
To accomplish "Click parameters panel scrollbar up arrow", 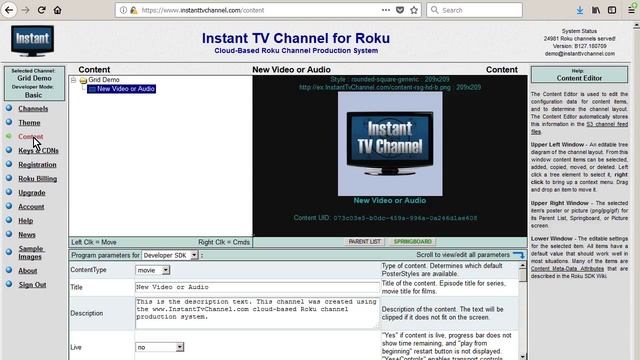I will (522, 266).
